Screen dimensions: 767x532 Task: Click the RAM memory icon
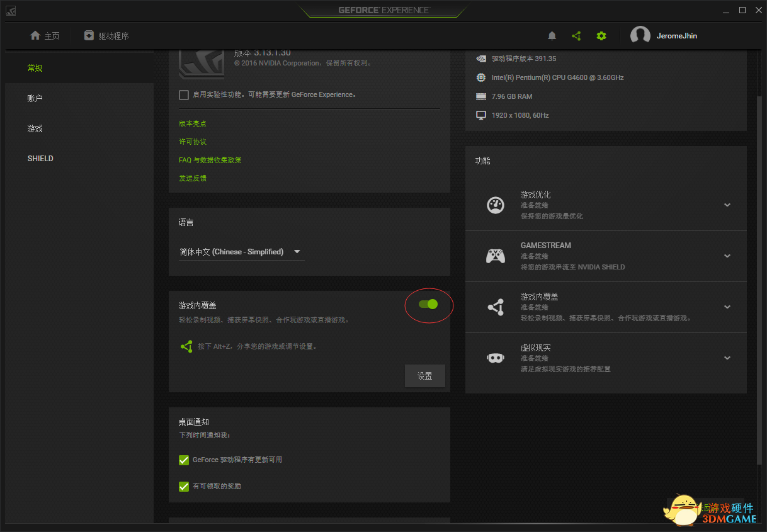[x=481, y=96]
